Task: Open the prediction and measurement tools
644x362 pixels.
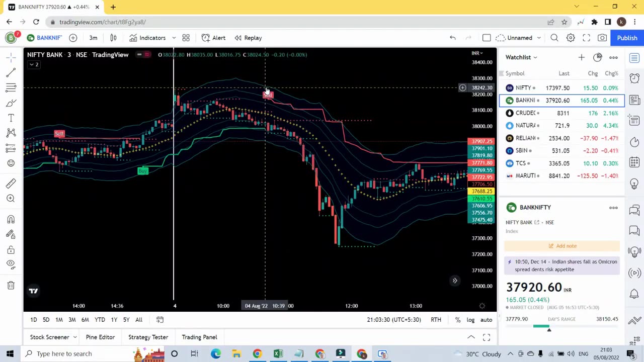Action: click(11, 148)
